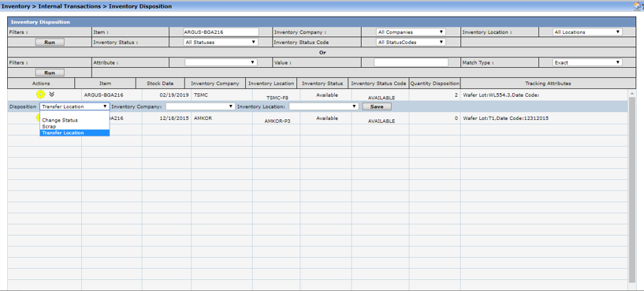
Task: Open the Inventory Status Code dropdown
Action: (411, 42)
